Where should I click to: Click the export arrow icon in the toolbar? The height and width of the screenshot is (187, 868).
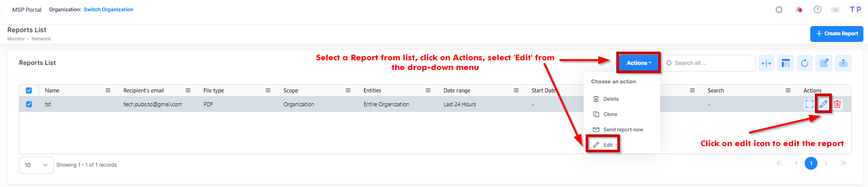pos(824,63)
